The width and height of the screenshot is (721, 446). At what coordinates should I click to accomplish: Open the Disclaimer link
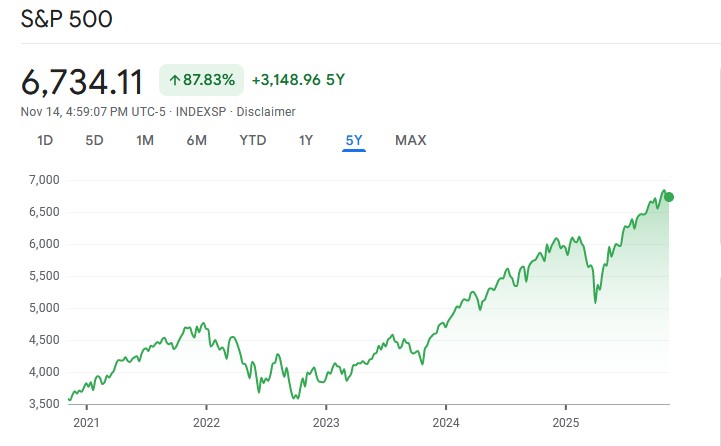(x=266, y=111)
